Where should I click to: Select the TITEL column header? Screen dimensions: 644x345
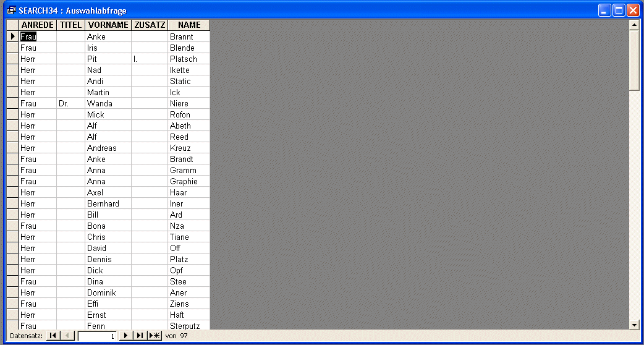(70, 25)
